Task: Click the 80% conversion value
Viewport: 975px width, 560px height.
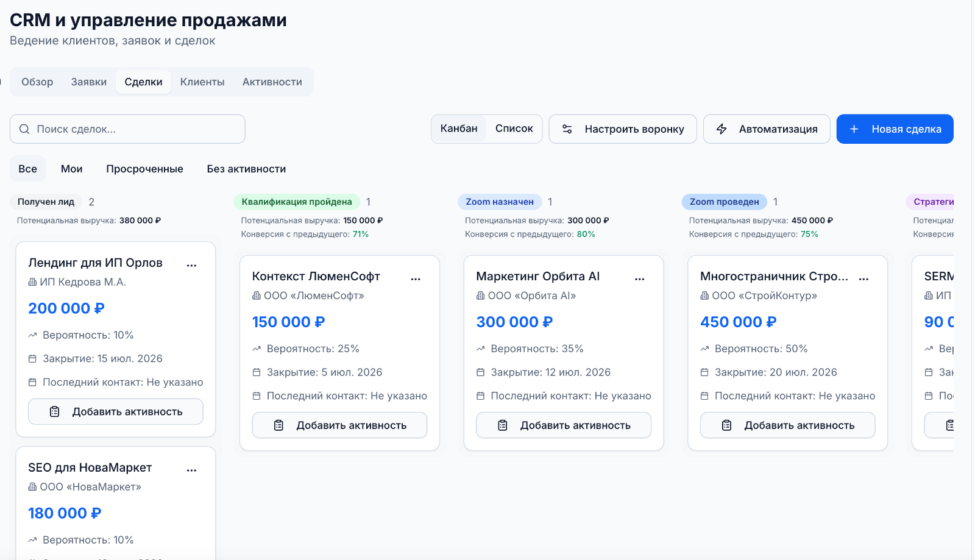Action: point(586,234)
